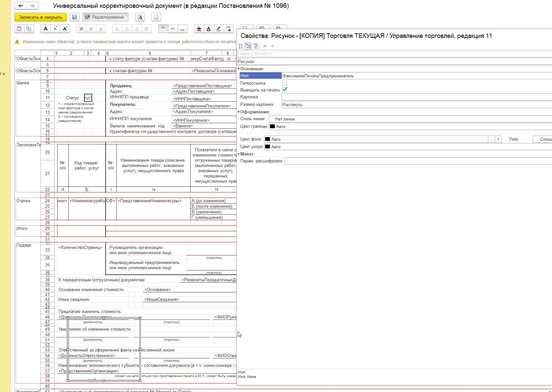The image size is (552, 392).
Task: Collapse the 'Оформление' property group
Action: (239, 112)
